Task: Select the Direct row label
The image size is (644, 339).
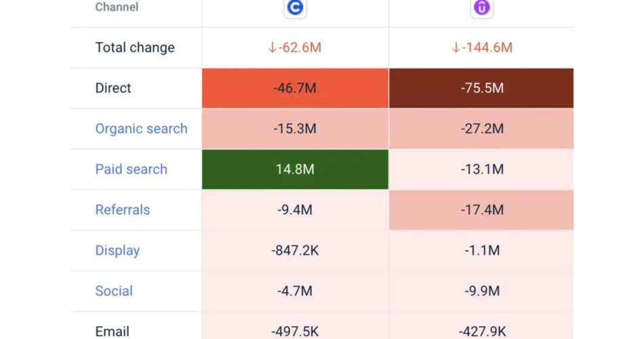Action: tap(113, 88)
